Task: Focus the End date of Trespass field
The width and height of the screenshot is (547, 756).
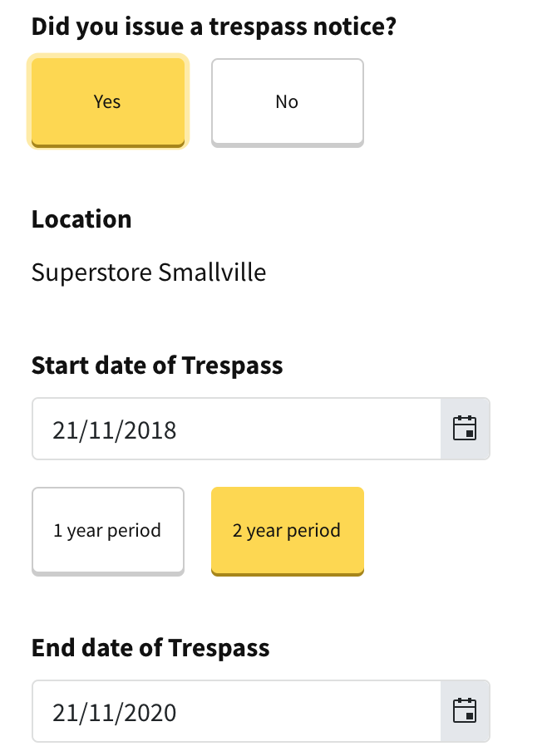Action: click(x=236, y=711)
